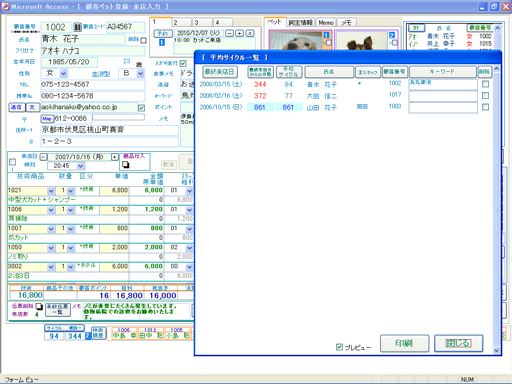Click the 未収伝票一覧 button
The image size is (512, 384).
tap(58, 309)
